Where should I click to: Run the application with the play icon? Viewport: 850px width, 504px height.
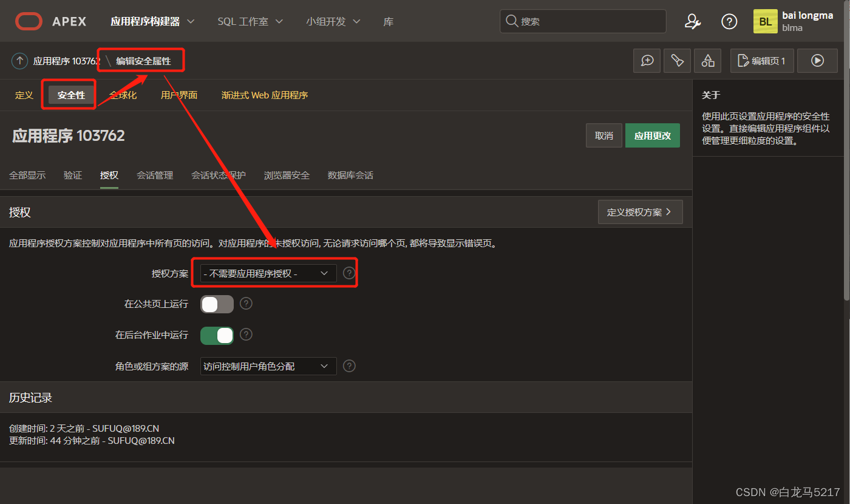click(817, 61)
